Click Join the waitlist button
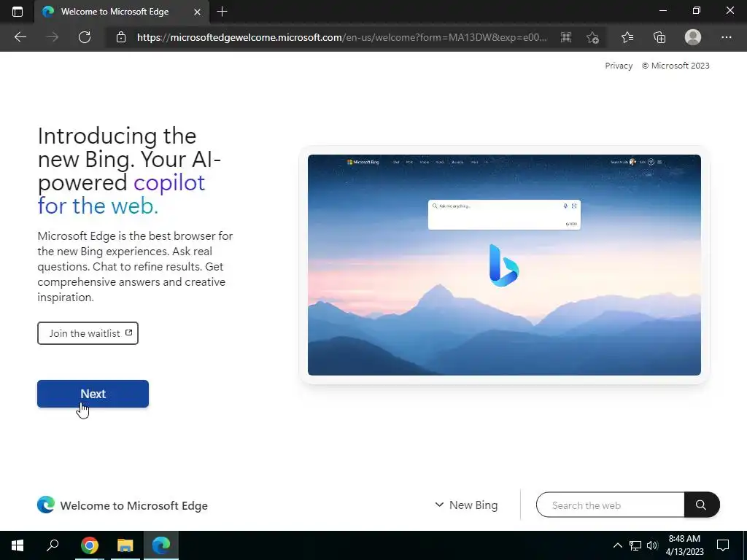 88,333
